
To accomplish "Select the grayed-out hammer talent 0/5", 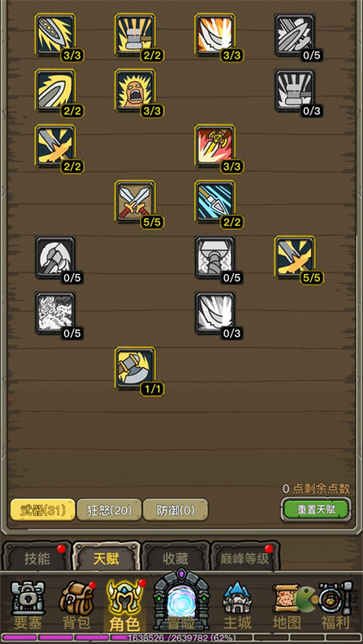I will 215,258.
